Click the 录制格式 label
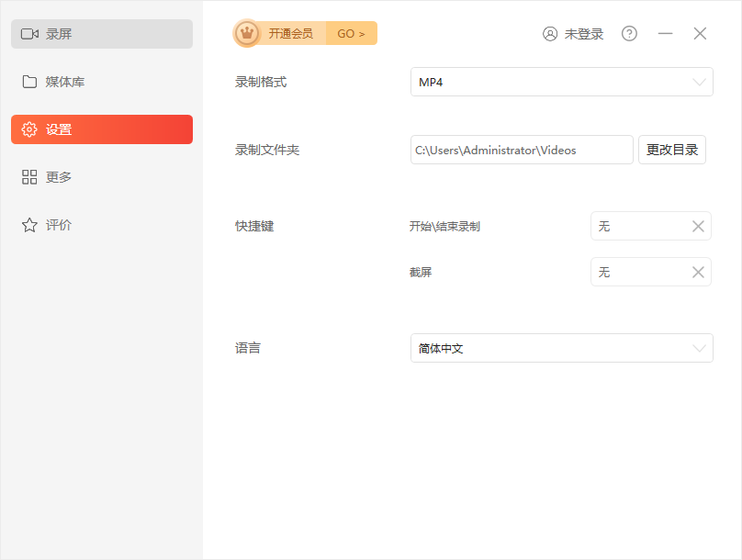The height and width of the screenshot is (560, 742). (261, 83)
